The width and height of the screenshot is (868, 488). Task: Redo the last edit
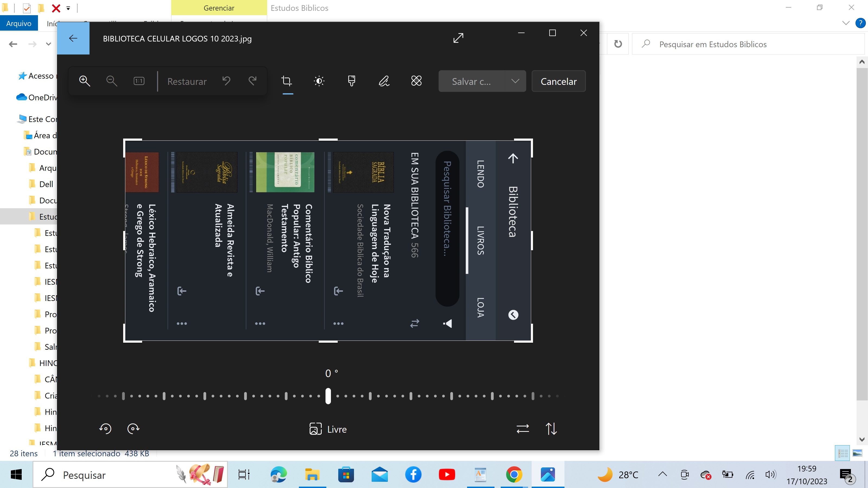(x=252, y=81)
